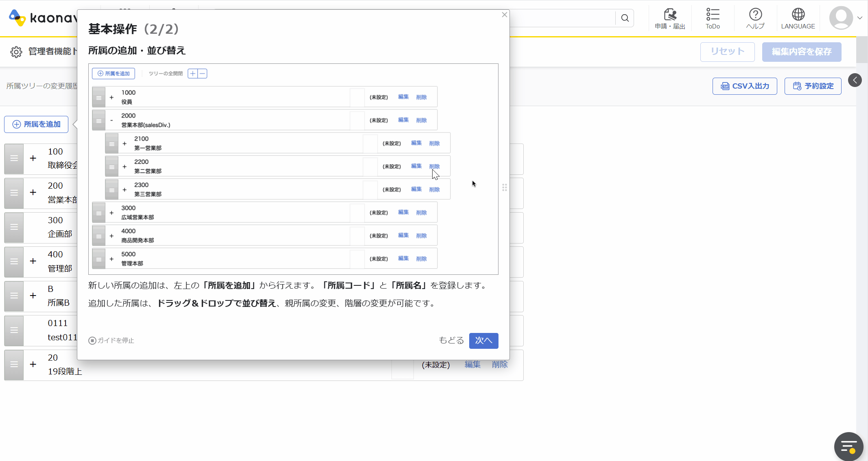868x461 pixels.
Task: Click the 次へ button in guide
Action: click(483, 340)
